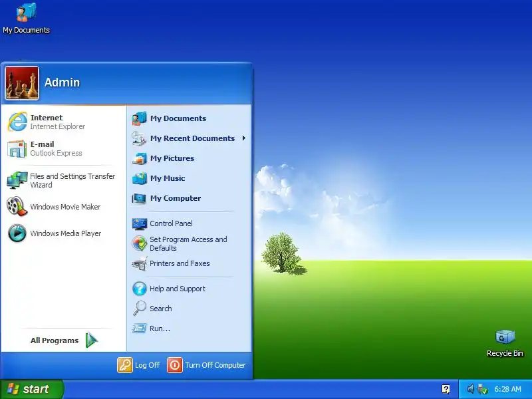The width and height of the screenshot is (532, 399).
Task: Click the taskbar question mark notification icon
Action: pyautogui.click(x=446, y=389)
